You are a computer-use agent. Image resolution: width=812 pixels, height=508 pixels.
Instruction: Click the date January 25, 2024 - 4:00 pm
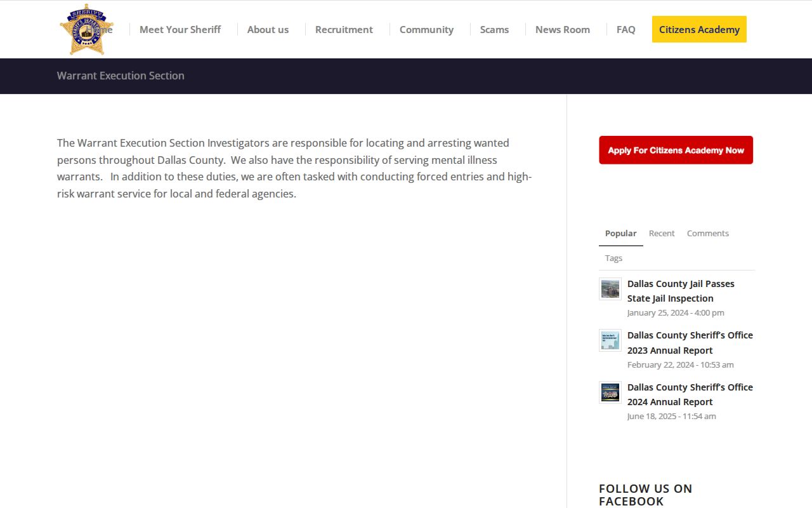pos(676,312)
